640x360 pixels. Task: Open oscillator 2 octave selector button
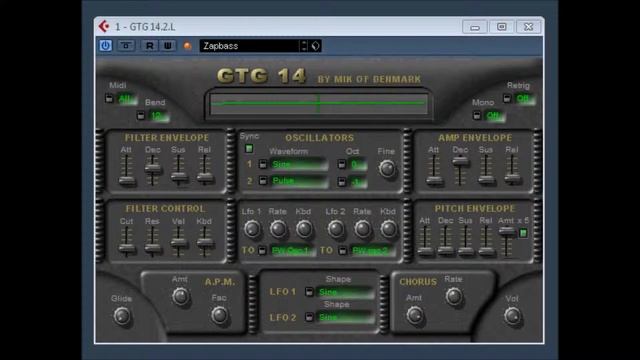[342, 182]
